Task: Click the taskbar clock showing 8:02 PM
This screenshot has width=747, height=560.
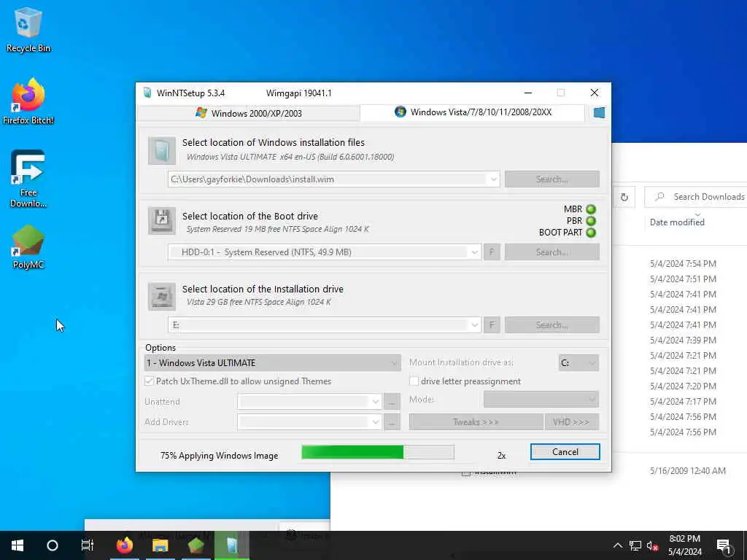Action: click(684, 545)
